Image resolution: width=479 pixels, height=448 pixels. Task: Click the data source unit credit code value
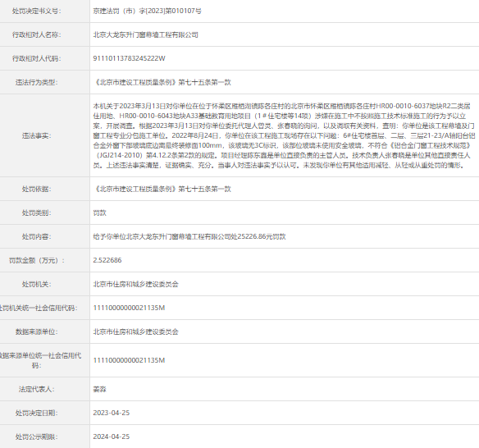click(129, 360)
